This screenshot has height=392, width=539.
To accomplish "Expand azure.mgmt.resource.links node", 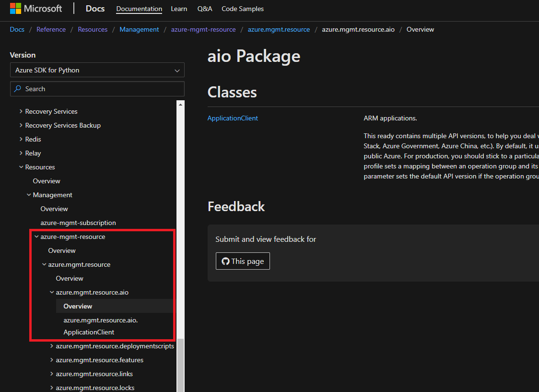I will tap(52, 374).
